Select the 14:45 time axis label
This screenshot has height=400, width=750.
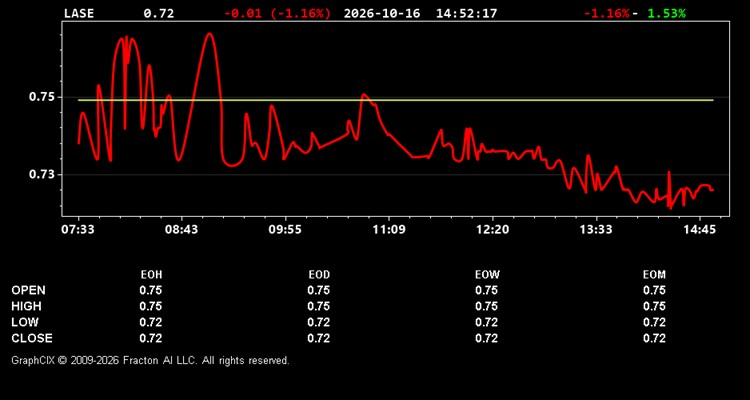pos(700,230)
